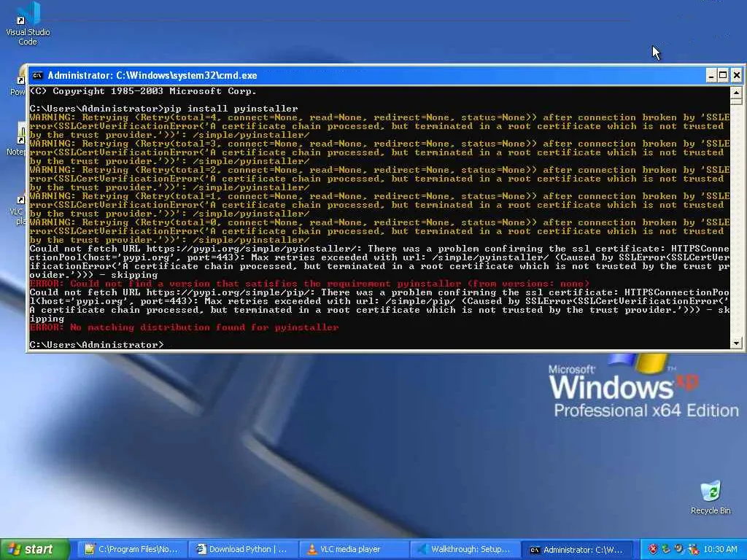Click the cmd window title text
Viewport: 747px width, 560px height.
152,75
